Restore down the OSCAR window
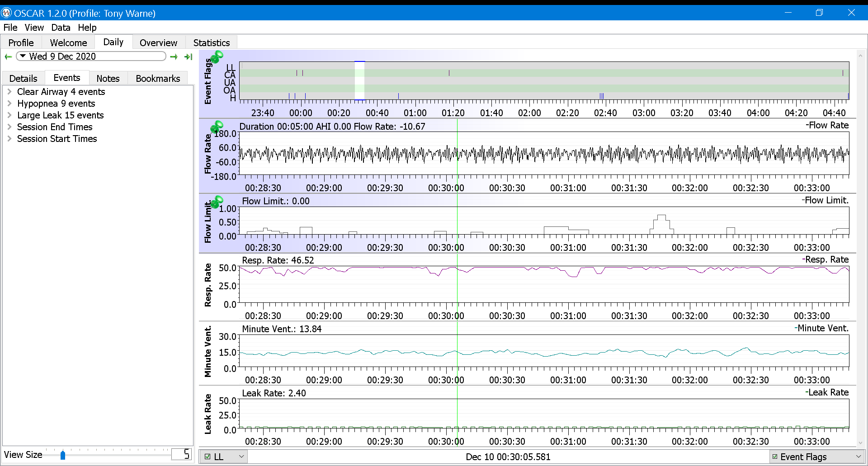 [819, 13]
